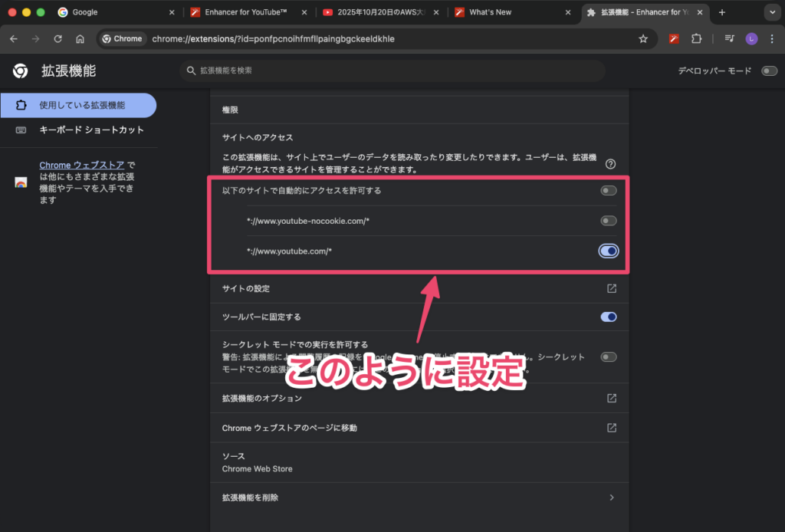This screenshot has width=785, height=532.
Task: Click the home button in toolbar
Action: coord(80,39)
